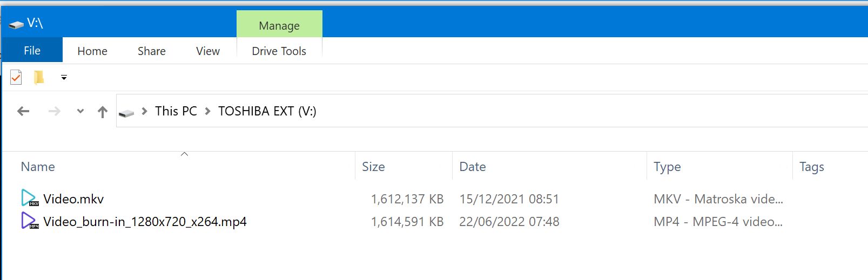868x280 pixels.
Task: Click the Forward navigation arrow
Action: [x=54, y=112]
